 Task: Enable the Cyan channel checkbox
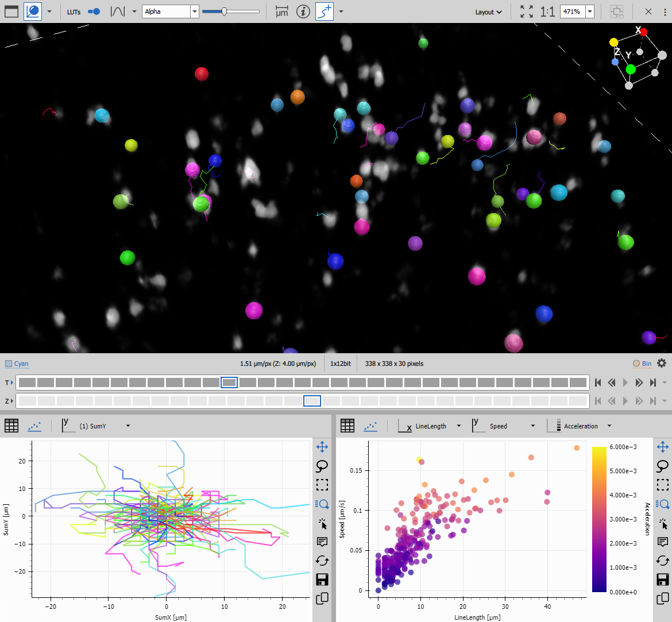coord(9,363)
